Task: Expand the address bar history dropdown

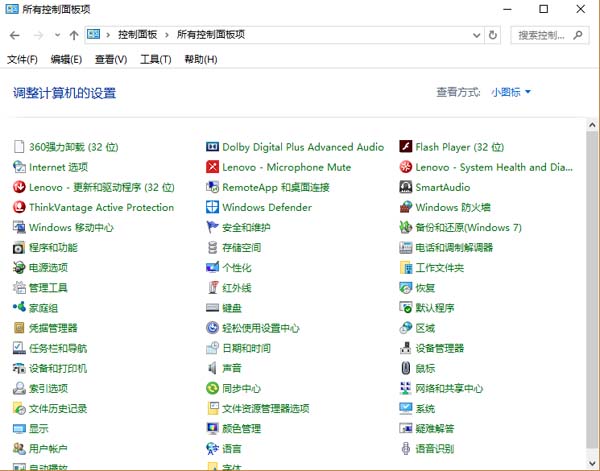Action: (x=476, y=36)
